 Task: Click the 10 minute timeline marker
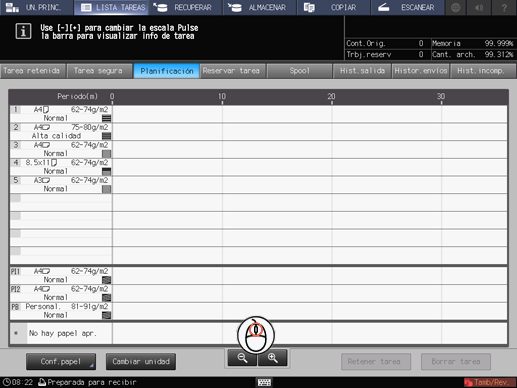(x=222, y=97)
